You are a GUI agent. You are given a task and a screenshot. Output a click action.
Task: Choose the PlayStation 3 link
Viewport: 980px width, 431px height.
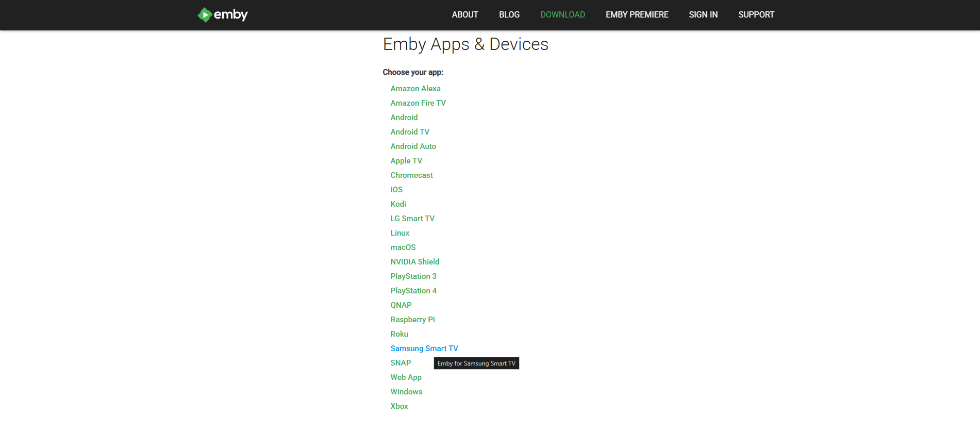(x=413, y=276)
